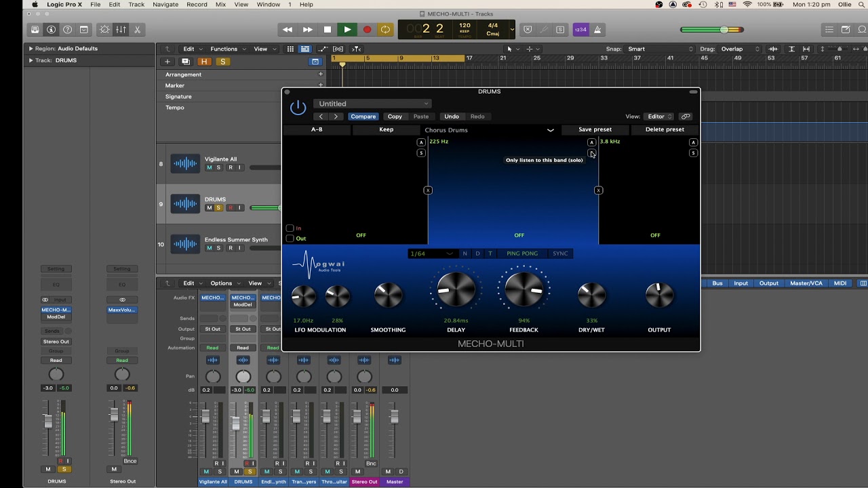This screenshot has width=868, height=488.
Task: Open the Untitled preset dropdown
Action: [x=372, y=104]
